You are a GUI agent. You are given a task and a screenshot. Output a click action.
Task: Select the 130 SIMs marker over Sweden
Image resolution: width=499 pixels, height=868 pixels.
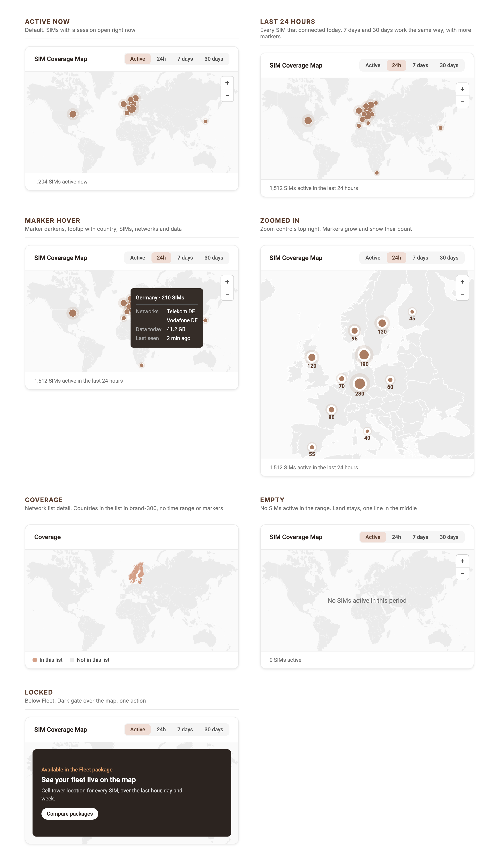click(x=382, y=323)
